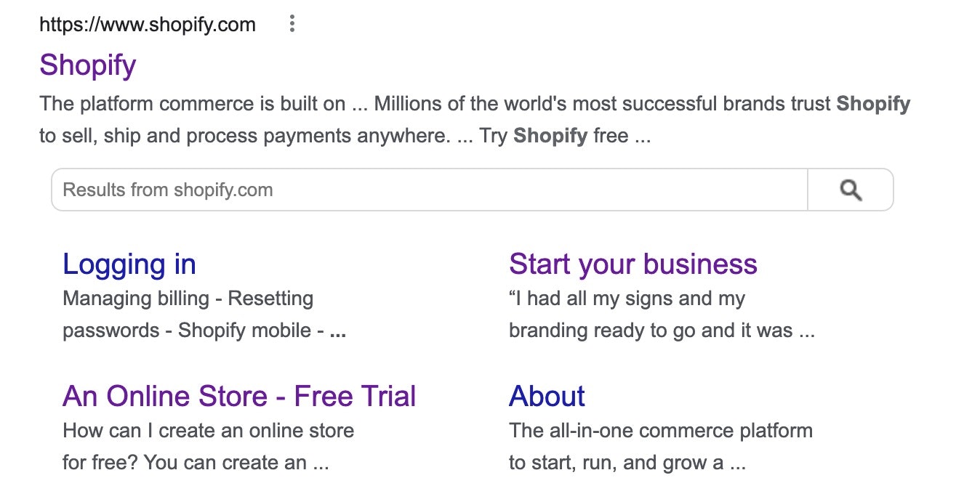The width and height of the screenshot is (980, 494).
Task: Click bold "Shopify" after "brands trust"
Action: (872, 104)
